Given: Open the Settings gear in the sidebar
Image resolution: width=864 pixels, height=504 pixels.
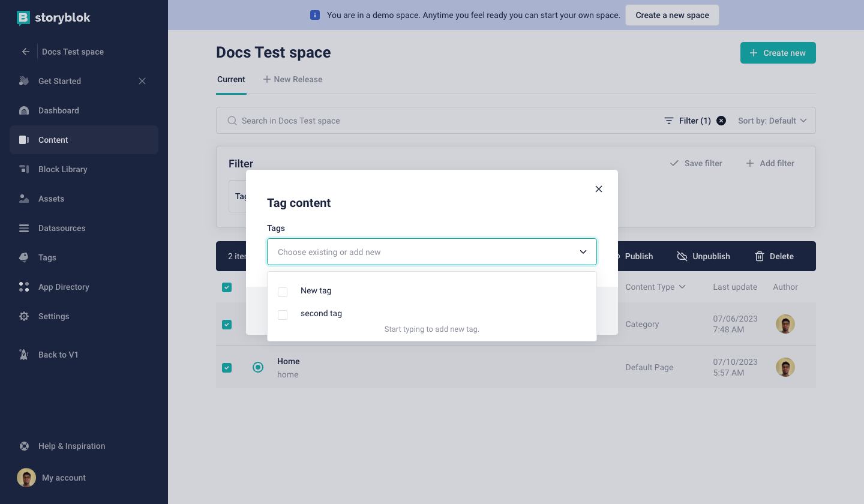Looking at the screenshot, I should click(x=24, y=316).
